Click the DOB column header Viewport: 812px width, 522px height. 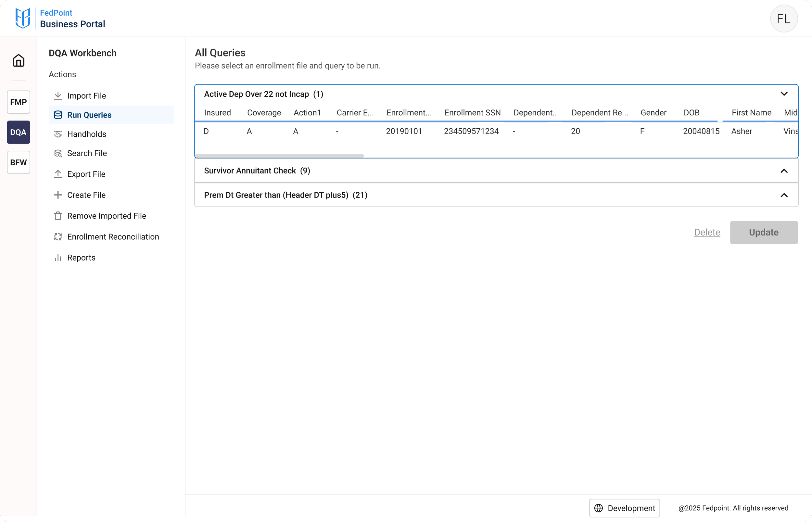pos(691,112)
